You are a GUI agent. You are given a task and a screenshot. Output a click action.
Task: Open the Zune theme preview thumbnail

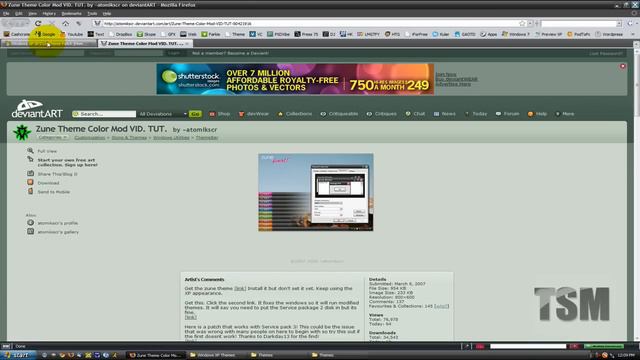click(x=316, y=192)
